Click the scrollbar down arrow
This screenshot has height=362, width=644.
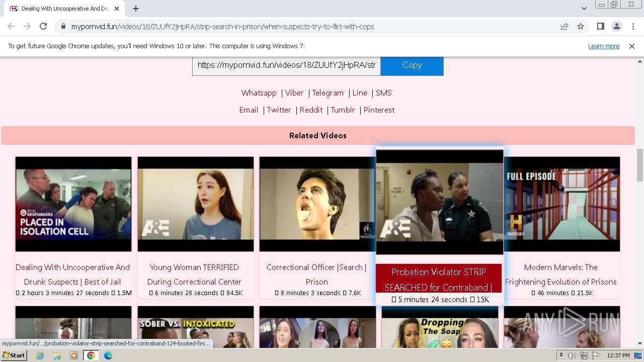coord(640,344)
